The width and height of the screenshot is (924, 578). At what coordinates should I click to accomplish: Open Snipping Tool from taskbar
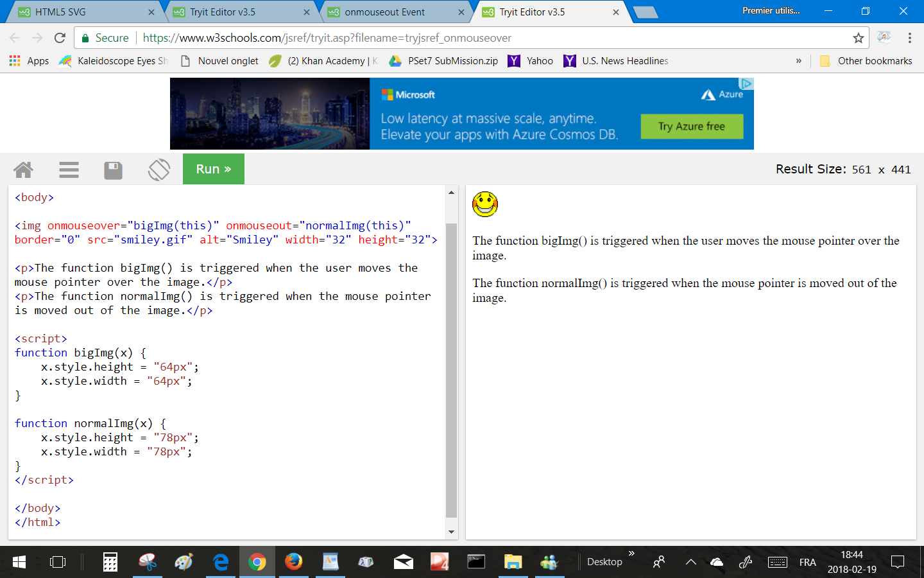pyautogui.click(x=148, y=562)
